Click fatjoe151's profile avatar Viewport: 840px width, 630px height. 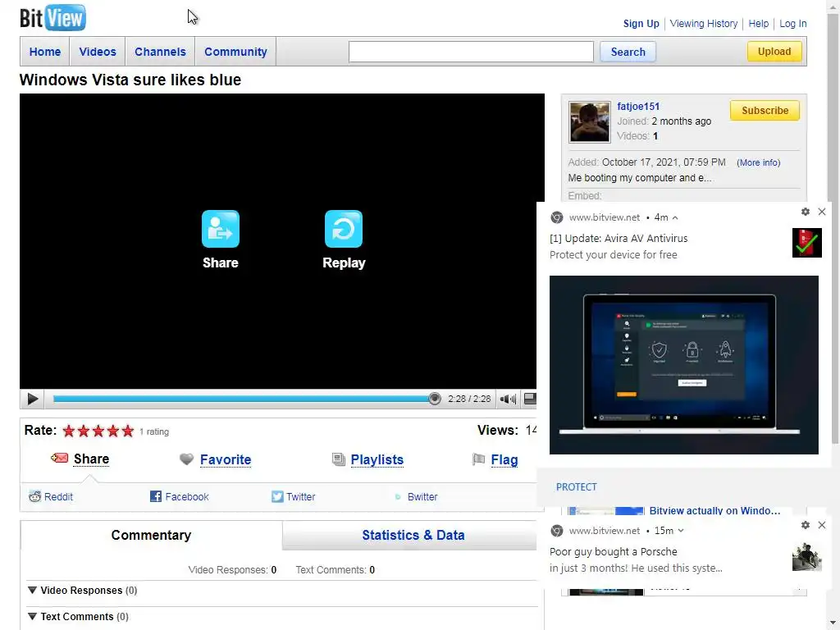(589, 121)
